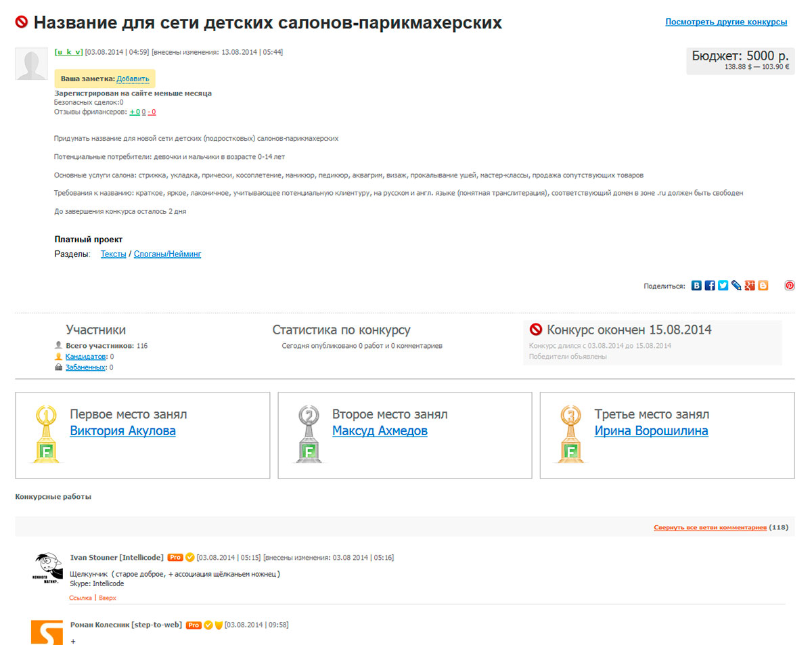Image resolution: width=812 pixels, height=645 pixels.
Task: Collapse all comment branches
Action: point(710,527)
